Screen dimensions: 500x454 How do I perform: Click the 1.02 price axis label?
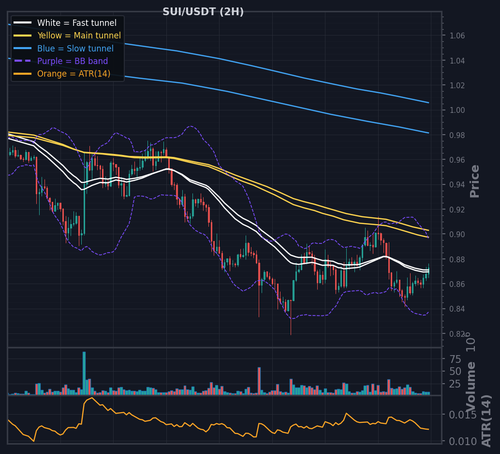[457, 85]
